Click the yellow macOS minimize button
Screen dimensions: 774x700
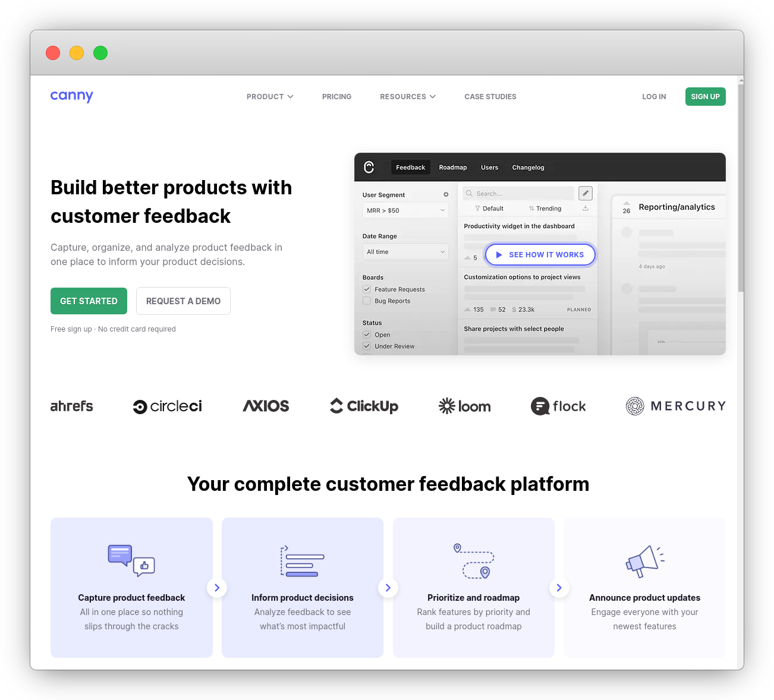[77, 53]
